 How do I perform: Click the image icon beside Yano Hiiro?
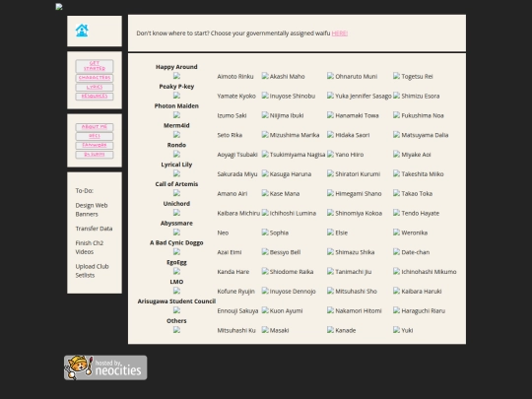(x=330, y=154)
